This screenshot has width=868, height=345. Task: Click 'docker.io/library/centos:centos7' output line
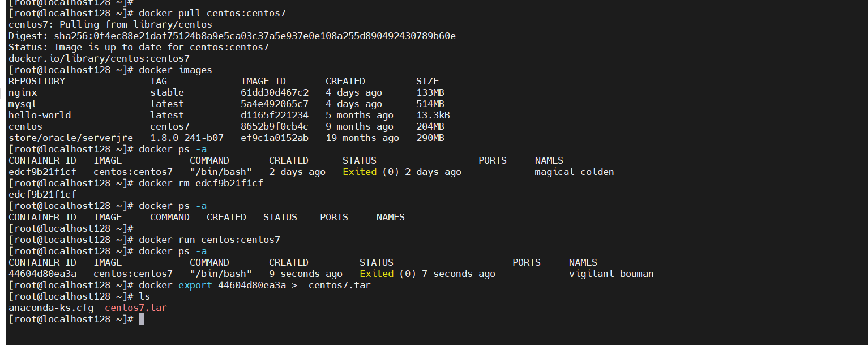coord(99,58)
